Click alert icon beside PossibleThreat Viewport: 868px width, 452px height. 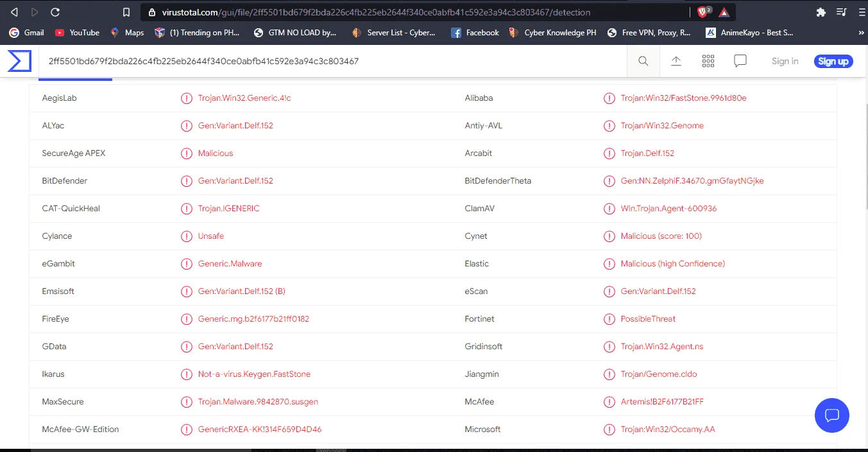(609, 319)
